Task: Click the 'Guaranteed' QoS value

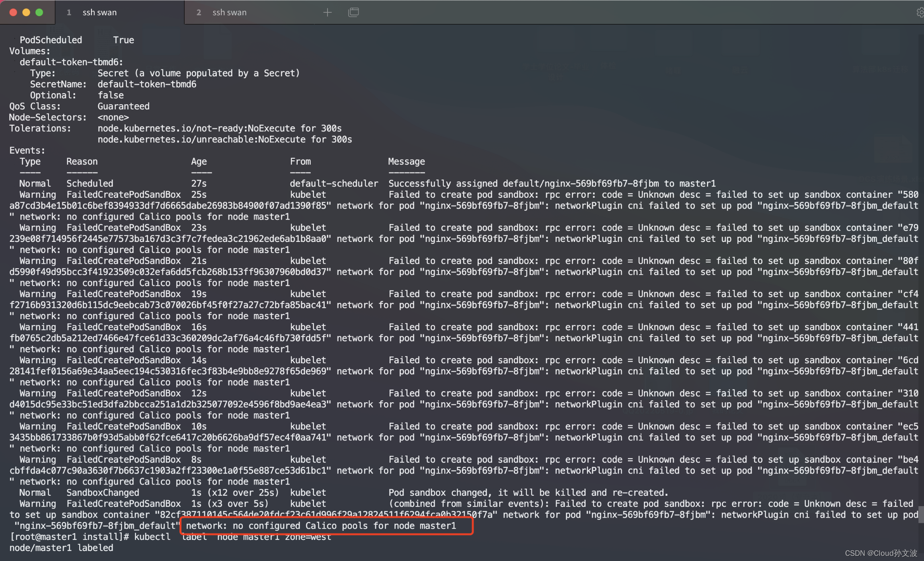Action: point(123,107)
